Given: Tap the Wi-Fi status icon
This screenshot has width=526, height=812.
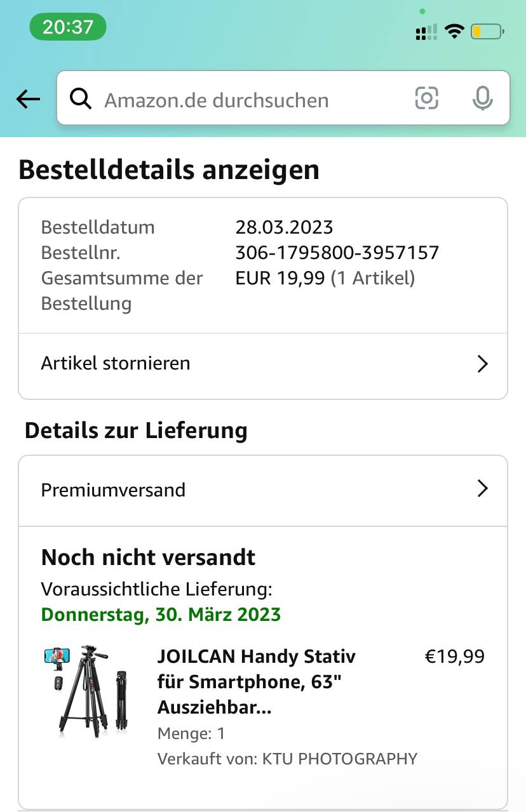Looking at the screenshot, I should (454, 31).
